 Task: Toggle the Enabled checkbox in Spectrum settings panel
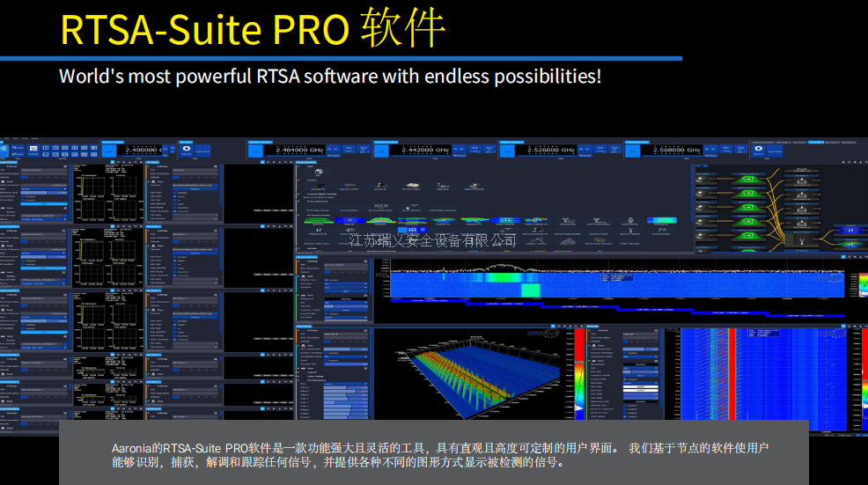(326, 280)
